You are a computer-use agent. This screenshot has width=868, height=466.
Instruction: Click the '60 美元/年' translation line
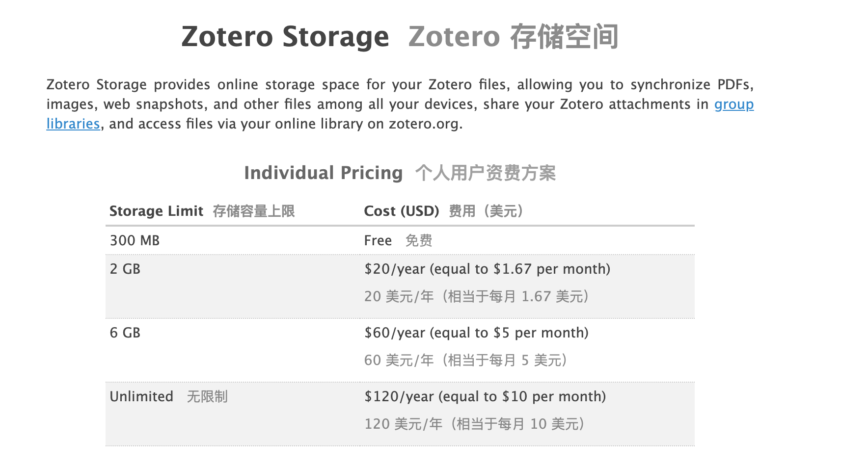click(466, 360)
